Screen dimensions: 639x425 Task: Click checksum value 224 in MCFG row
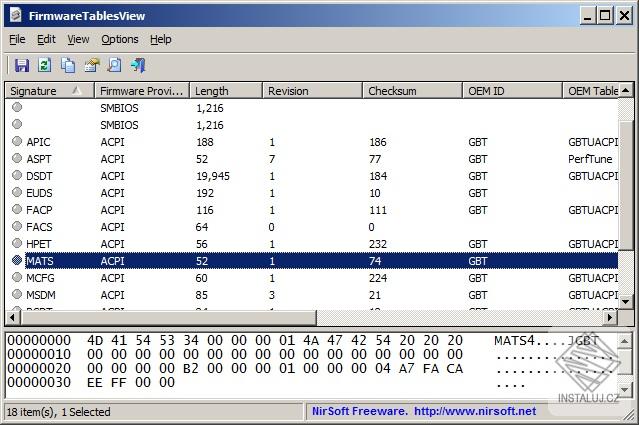point(378,278)
